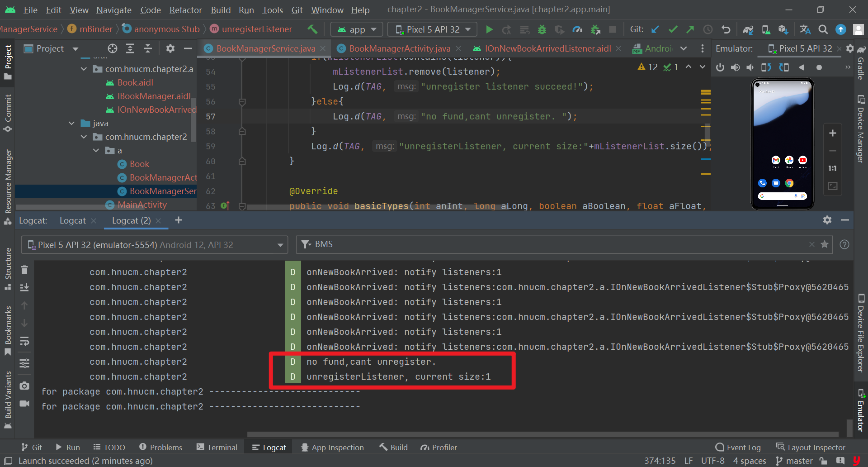Click the Project locate target icon
This screenshot has width=868, height=467.
(x=113, y=48)
